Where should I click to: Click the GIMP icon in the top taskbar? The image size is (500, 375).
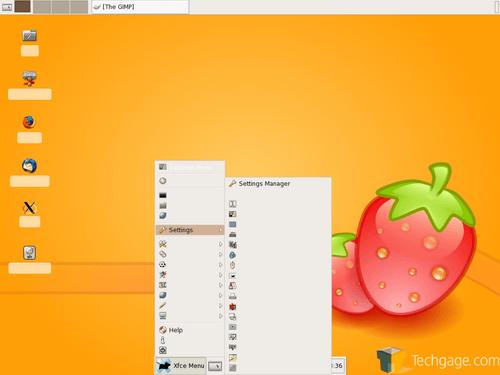pyautogui.click(x=97, y=7)
